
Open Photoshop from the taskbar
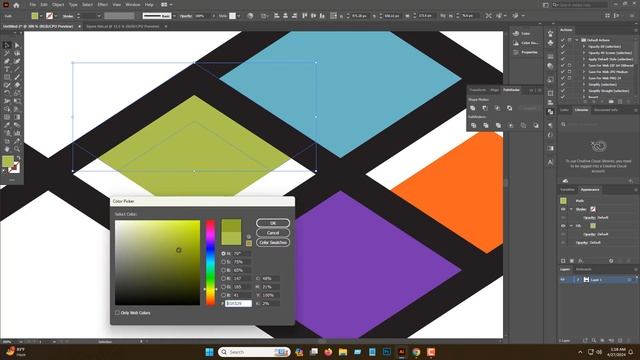pos(387,352)
